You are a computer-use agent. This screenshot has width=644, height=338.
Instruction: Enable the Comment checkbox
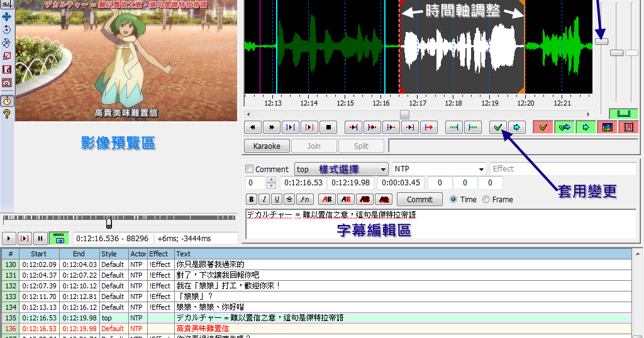pyautogui.click(x=249, y=169)
